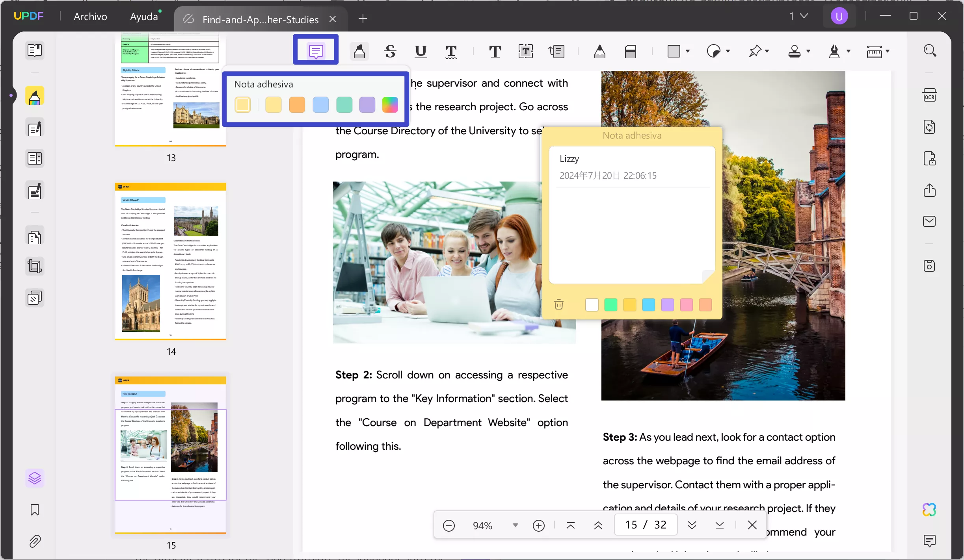
Task: Open the user account avatar
Action: (x=839, y=16)
